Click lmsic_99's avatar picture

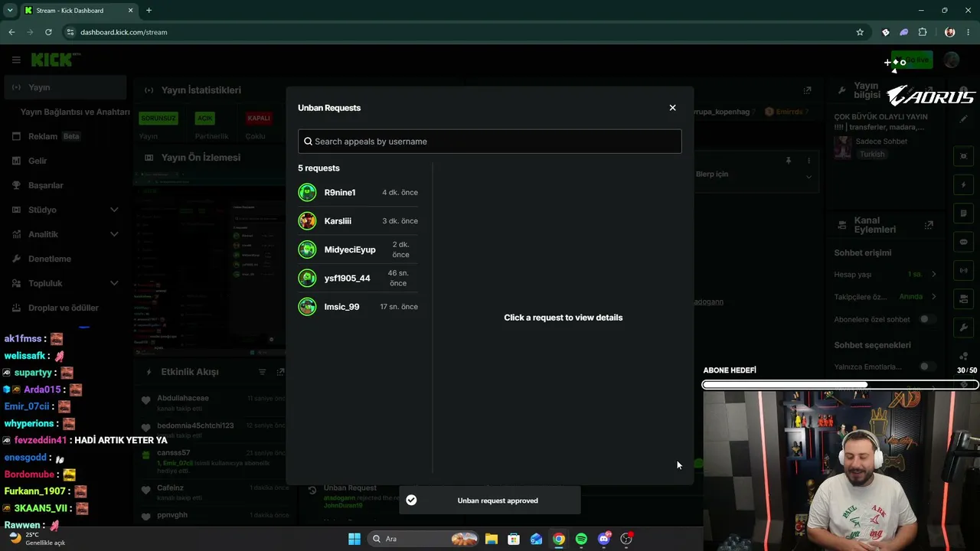(307, 307)
